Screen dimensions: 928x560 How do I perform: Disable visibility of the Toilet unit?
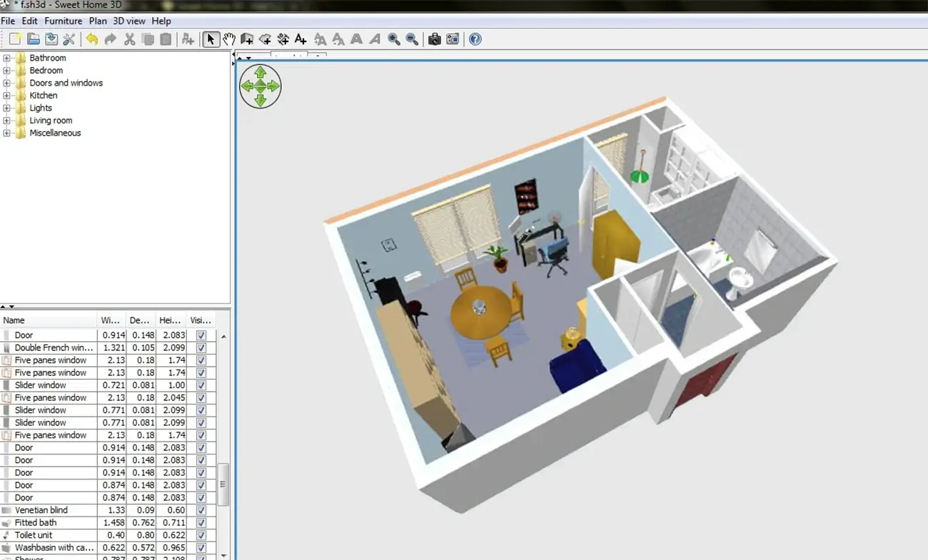click(x=201, y=534)
